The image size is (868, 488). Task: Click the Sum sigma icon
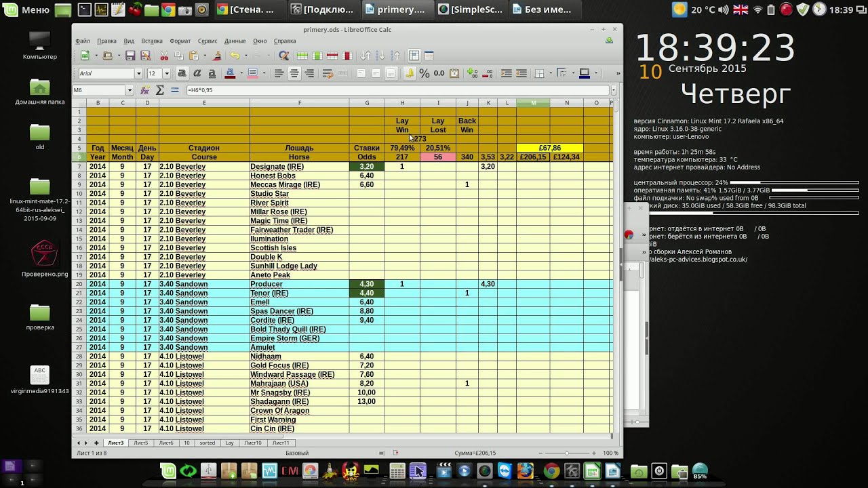click(160, 90)
